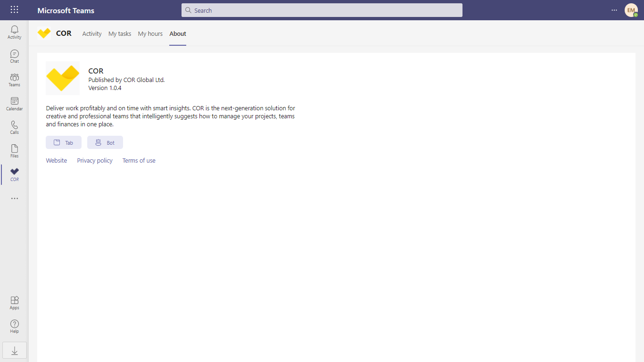Click the large COR app logo
Image resolution: width=644 pixels, height=362 pixels.
point(63,78)
